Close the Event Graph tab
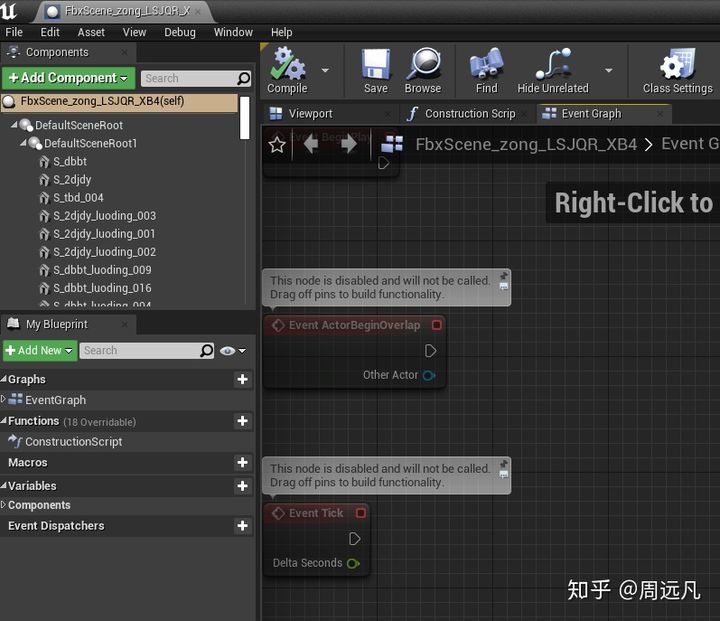The width and height of the screenshot is (720, 621). pyautogui.click(x=660, y=113)
